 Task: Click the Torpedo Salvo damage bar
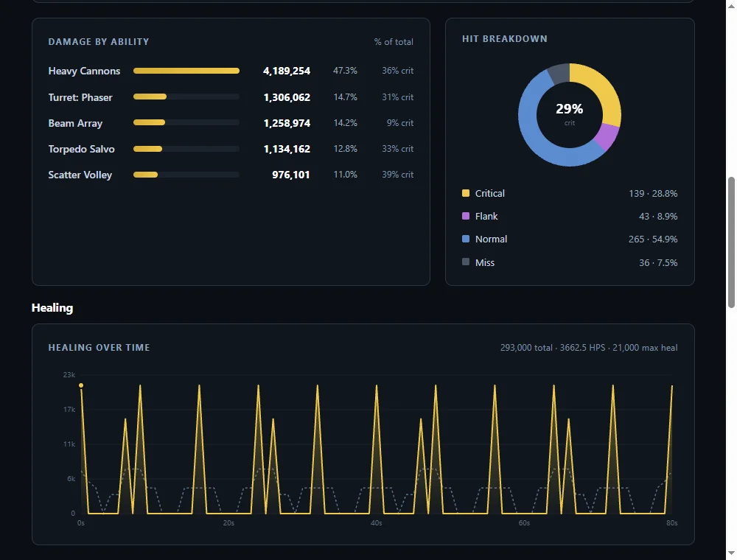point(186,149)
